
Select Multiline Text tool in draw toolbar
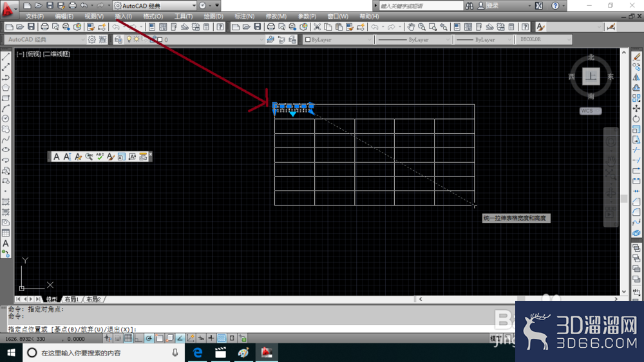(x=6, y=243)
